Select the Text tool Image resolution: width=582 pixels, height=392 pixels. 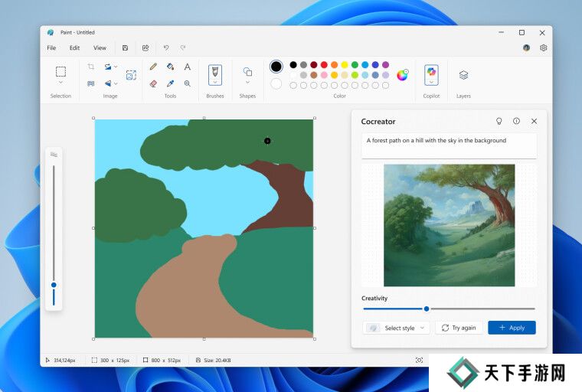[187, 67]
